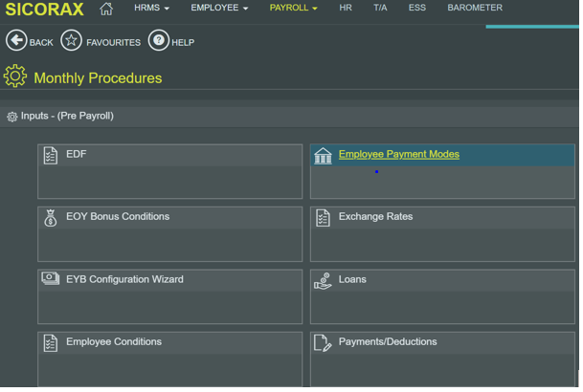Click the Inputs (Pre Payroll) section header
The image size is (583, 392).
point(67,116)
